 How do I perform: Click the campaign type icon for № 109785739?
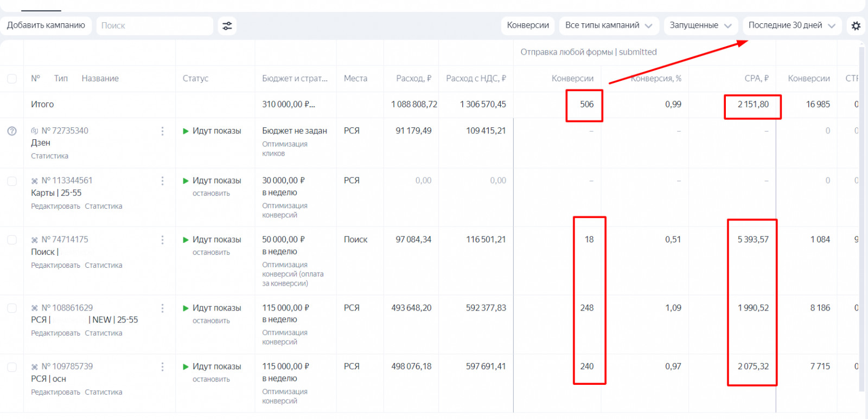[x=35, y=367]
